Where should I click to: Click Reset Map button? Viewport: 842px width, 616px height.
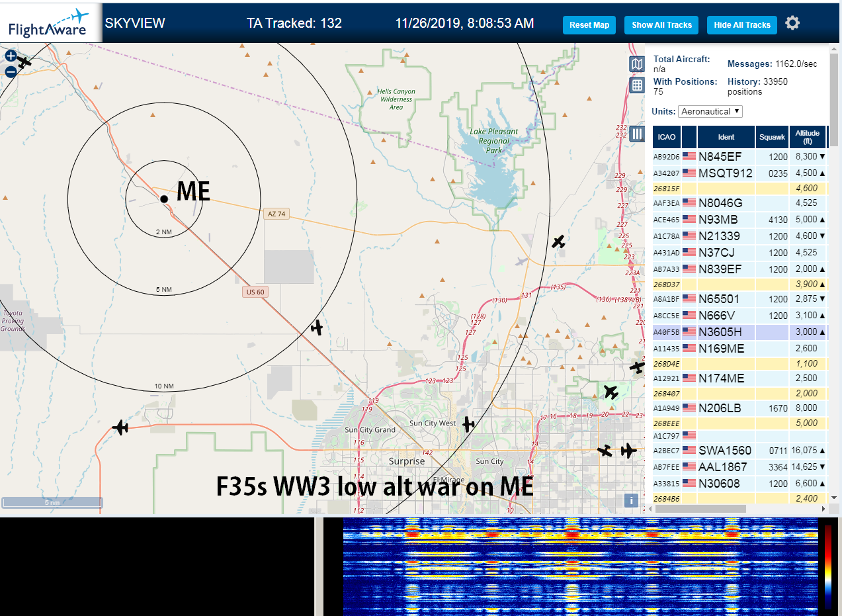(589, 25)
